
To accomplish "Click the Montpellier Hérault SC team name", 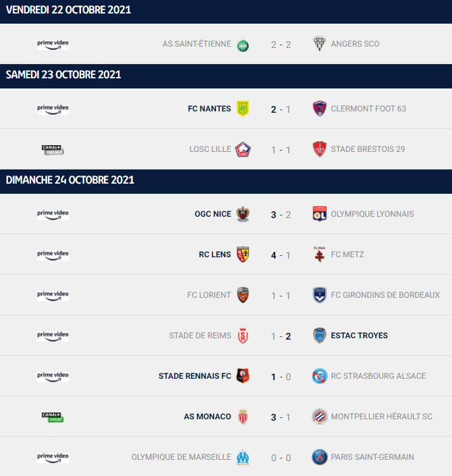I will tap(382, 417).
